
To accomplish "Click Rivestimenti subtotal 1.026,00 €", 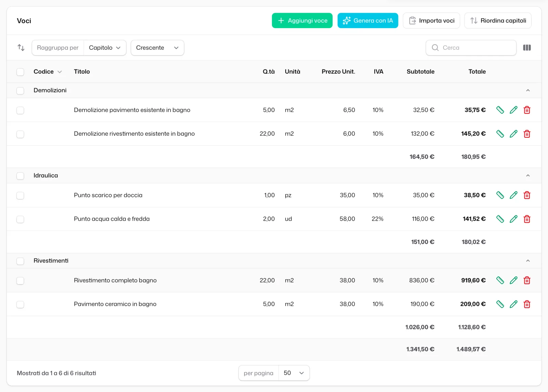I will (420, 327).
